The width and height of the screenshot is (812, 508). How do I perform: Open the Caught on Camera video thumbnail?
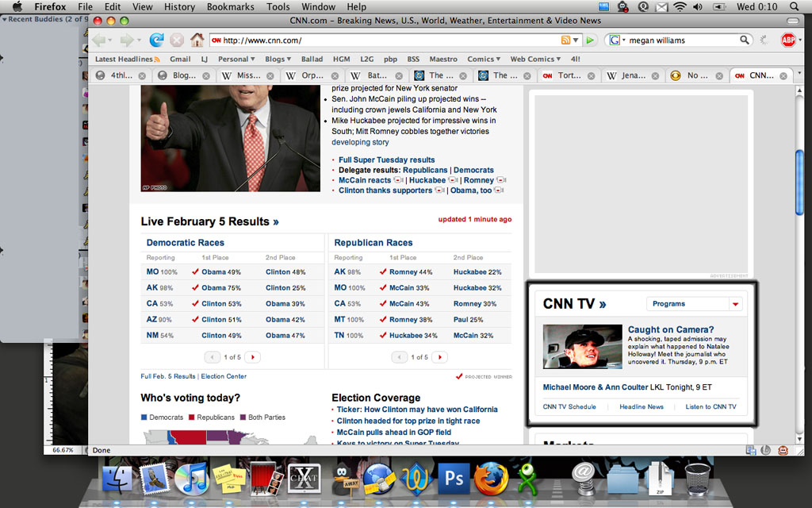(x=583, y=347)
